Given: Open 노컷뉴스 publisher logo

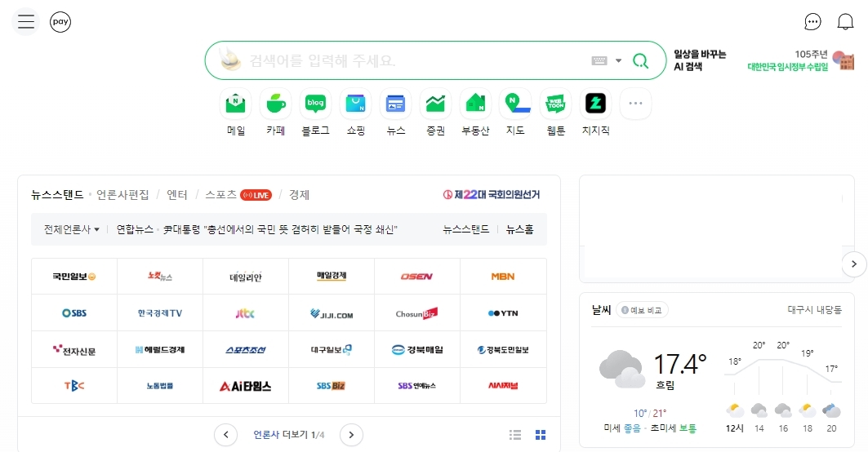Looking at the screenshot, I should (x=160, y=276).
